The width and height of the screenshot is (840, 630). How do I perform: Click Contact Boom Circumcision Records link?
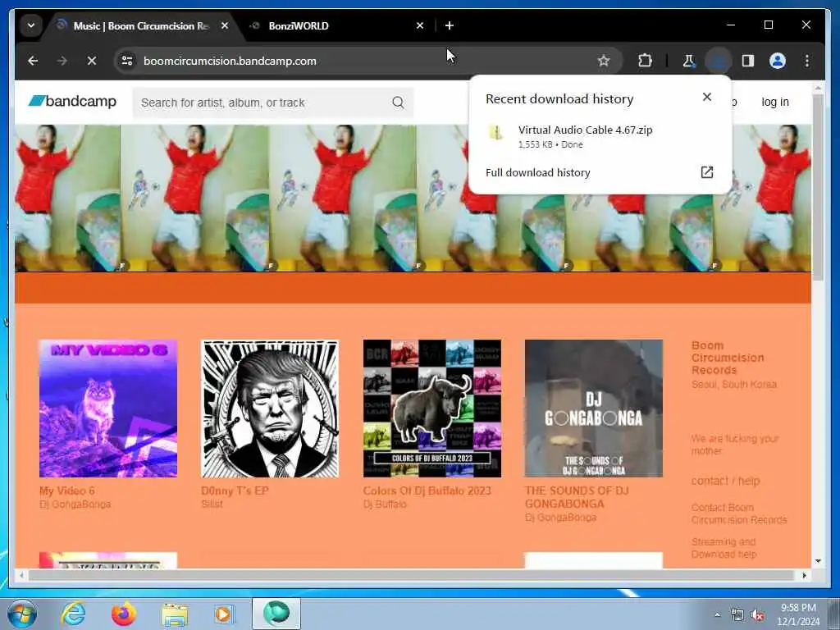click(739, 514)
